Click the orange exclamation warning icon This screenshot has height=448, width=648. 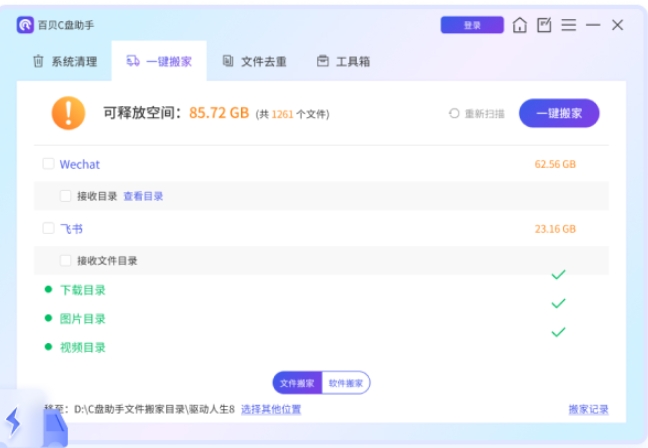coord(69,113)
